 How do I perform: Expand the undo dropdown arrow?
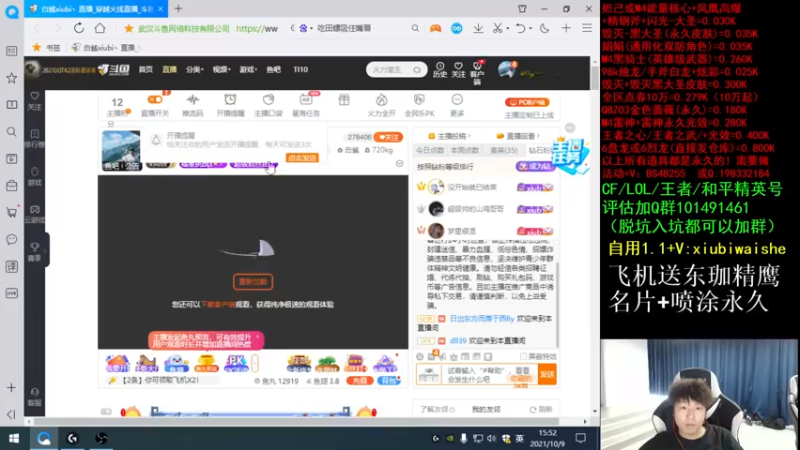pos(530,29)
